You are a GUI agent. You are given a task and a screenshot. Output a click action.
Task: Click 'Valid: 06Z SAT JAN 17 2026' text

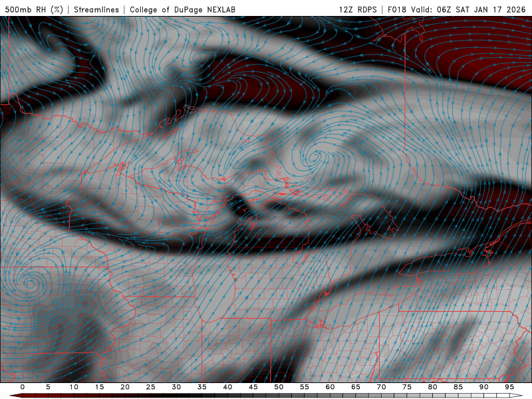468,9
